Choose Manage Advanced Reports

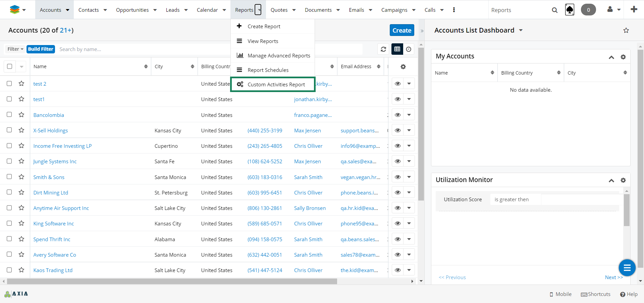[x=278, y=56]
